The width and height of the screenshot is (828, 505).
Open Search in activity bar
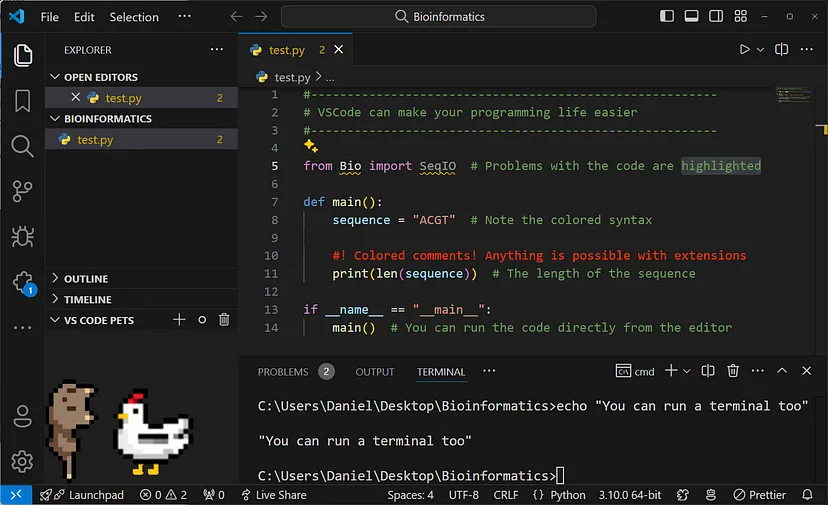22,146
